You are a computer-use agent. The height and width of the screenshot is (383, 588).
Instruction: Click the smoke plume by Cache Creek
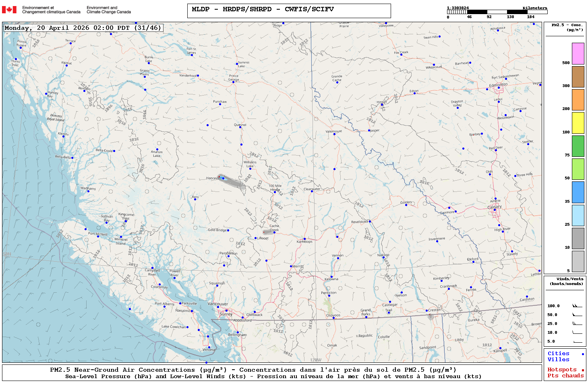pos(267,232)
